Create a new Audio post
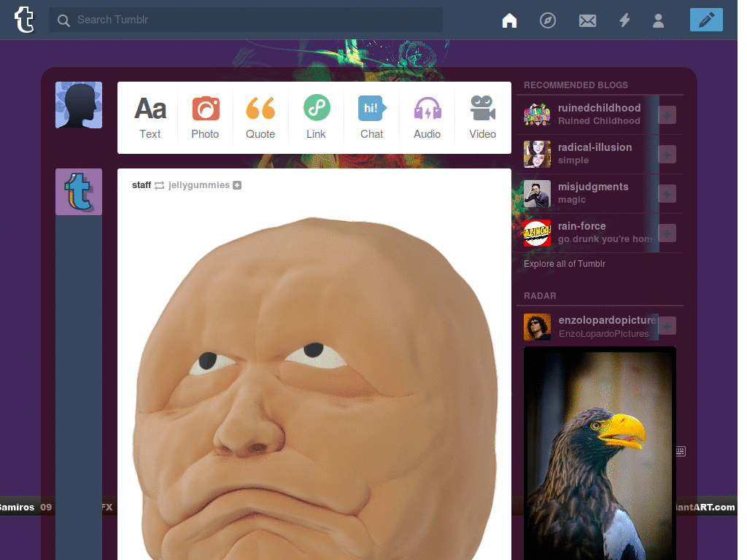747x560 pixels. pyautogui.click(x=427, y=117)
